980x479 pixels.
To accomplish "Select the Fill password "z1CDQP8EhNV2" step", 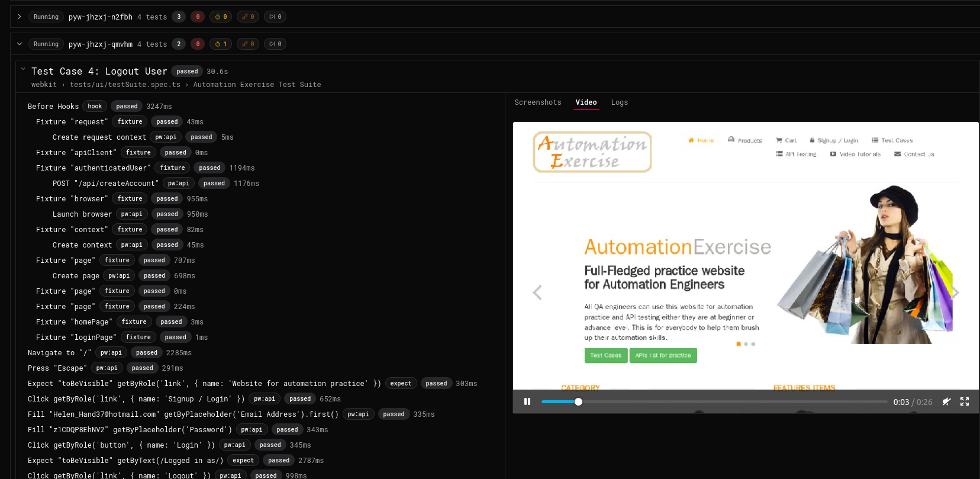I will tap(178, 430).
